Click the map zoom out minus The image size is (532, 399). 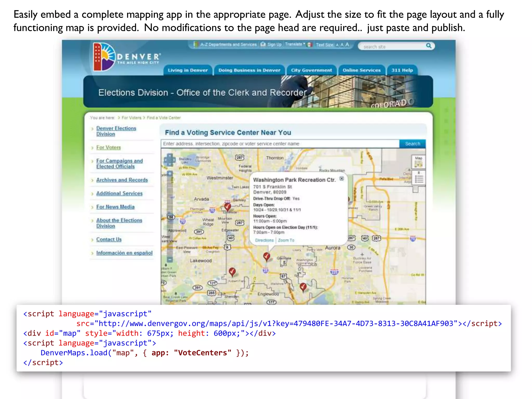[170, 259]
